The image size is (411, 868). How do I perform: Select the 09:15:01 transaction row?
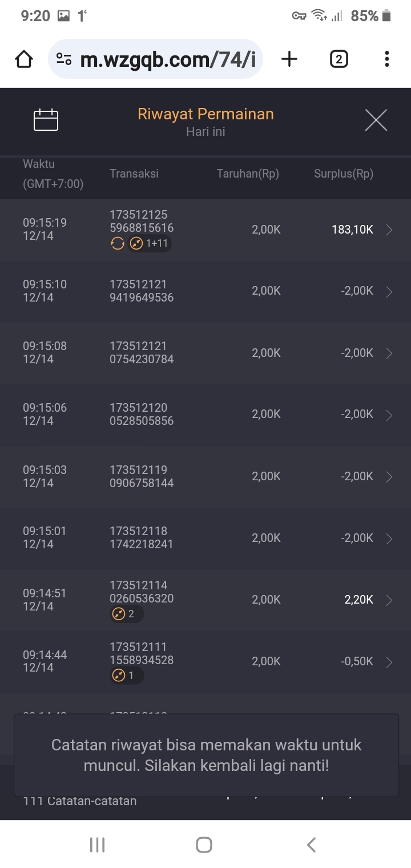[x=205, y=538]
